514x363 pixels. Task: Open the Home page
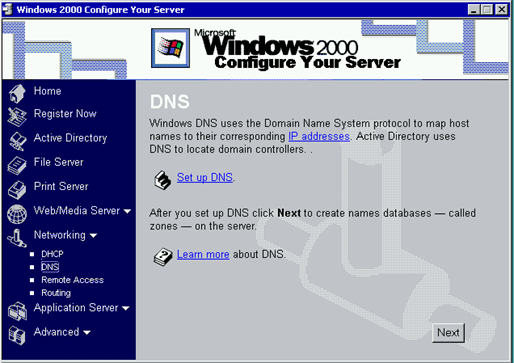click(47, 91)
